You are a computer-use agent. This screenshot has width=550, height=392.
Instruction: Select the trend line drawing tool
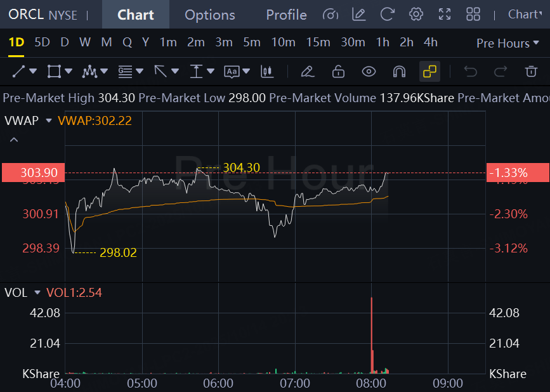click(18, 72)
